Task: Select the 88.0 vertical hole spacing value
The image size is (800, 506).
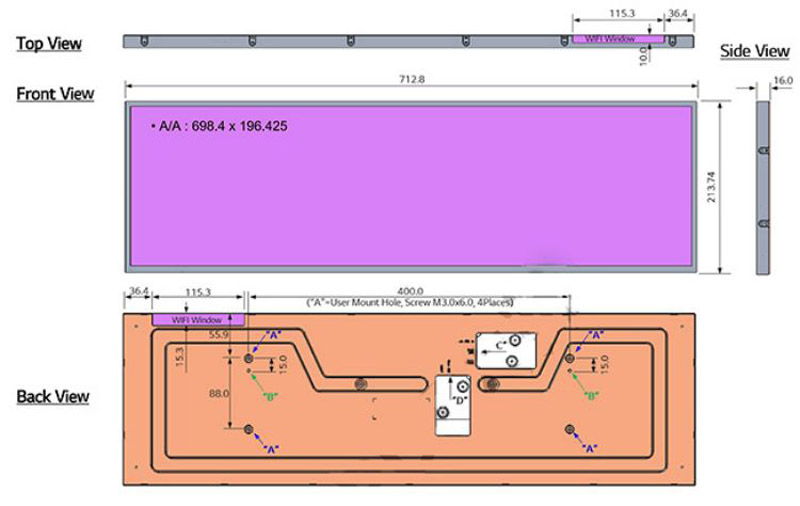Action: tap(218, 393)
